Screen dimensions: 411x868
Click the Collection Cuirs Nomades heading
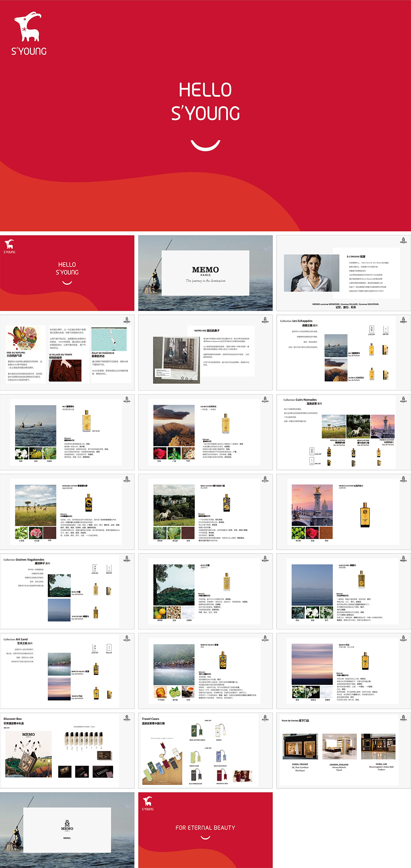click(300, 400)
